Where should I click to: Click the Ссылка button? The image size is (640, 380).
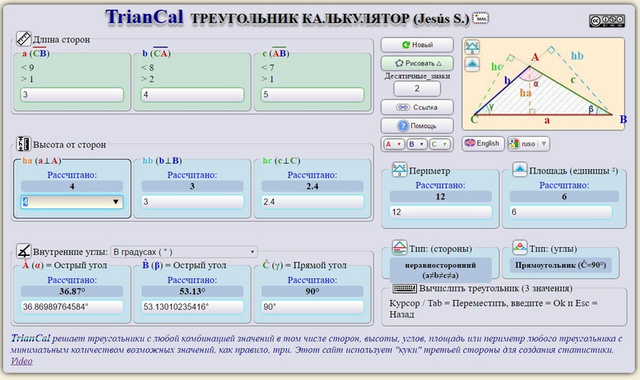tap(417, 107)
